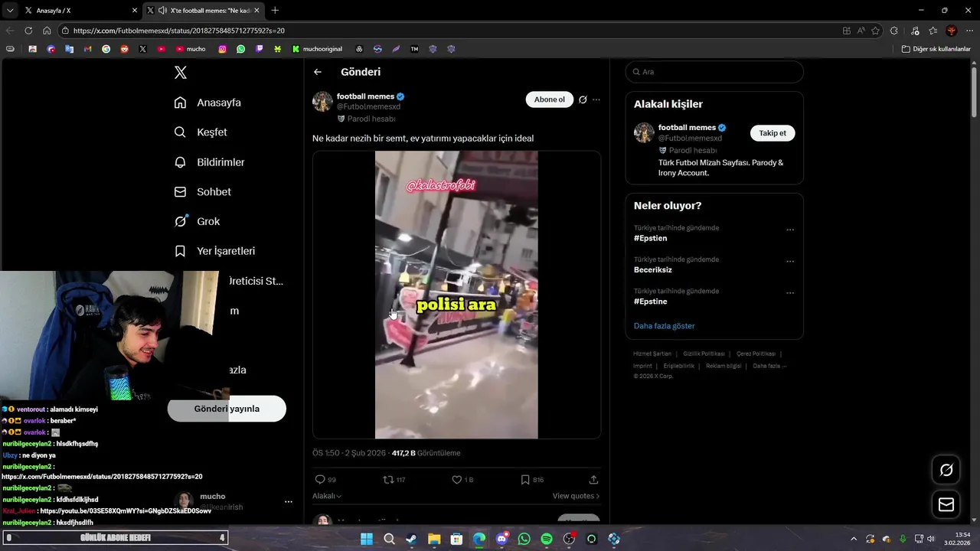Open Steam from the taskbar
Image resolution: width=980 pixels, height=551 pixels.
click(411, 539)
